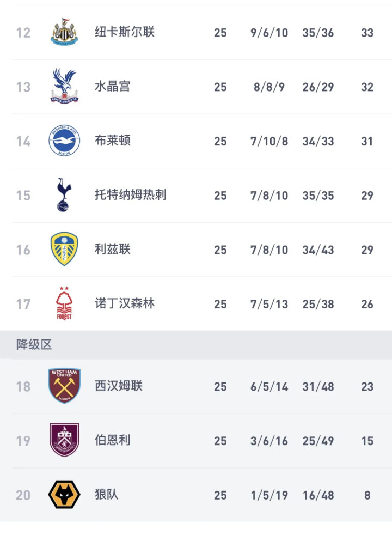Select the Leeds United shield crest

click(64, 250)
